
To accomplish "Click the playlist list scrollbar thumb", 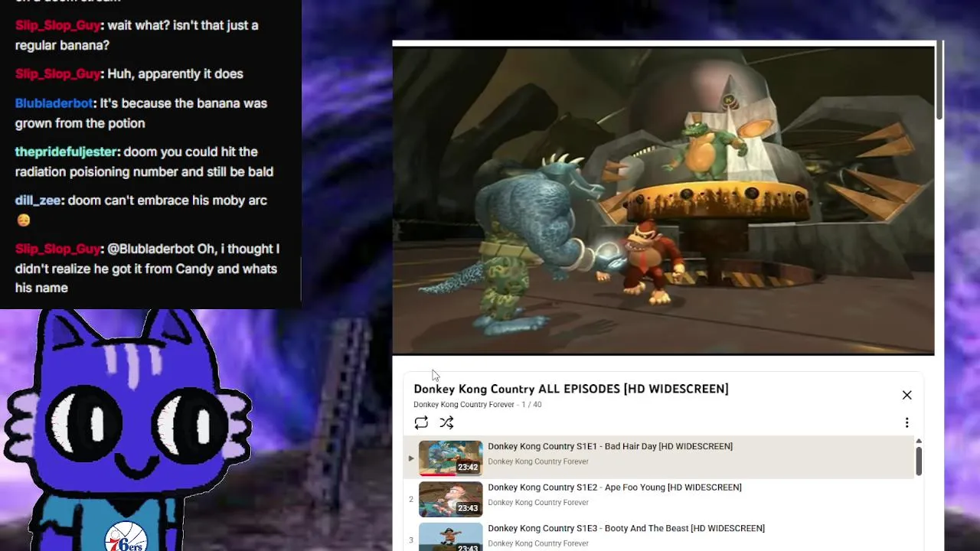I will click(919, 461).
